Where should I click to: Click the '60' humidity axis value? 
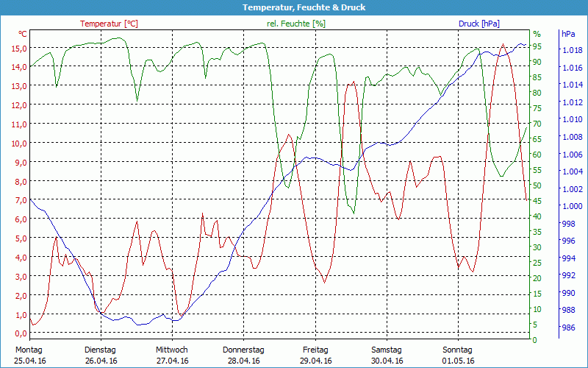coord(537,155)
